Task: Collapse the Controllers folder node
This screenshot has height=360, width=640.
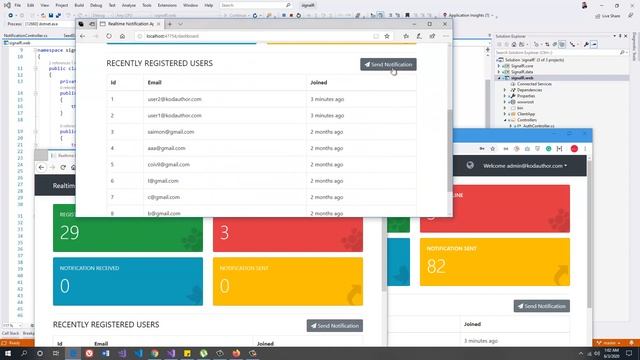Action: coord(504,120)
